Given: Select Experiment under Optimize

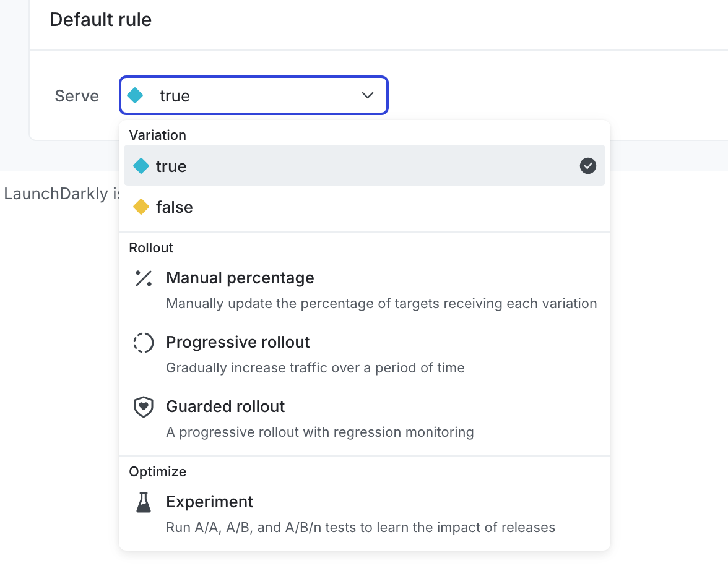Looking at the screenshot, I should click(210, 502).
